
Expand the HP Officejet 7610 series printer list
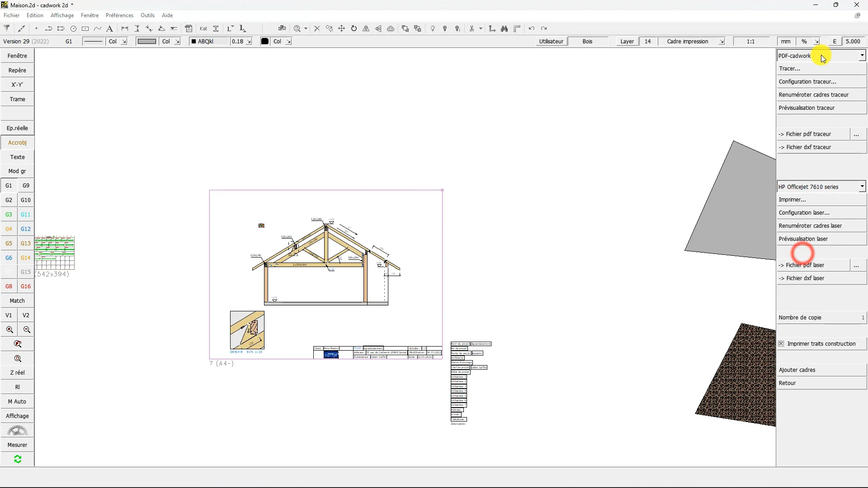[x=863, y=186]
